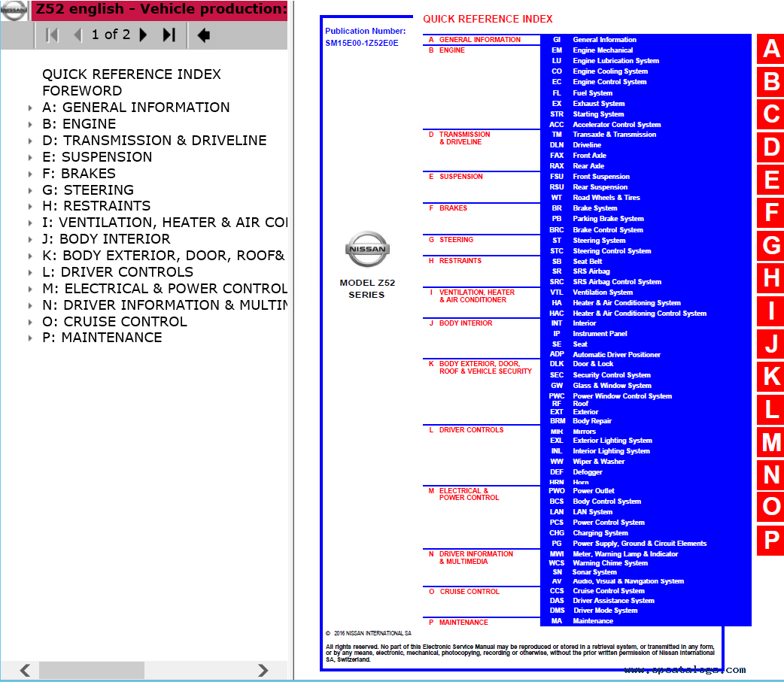Expand H: RESTRAINTS tree node
The height and width of the screenshot is (682, 784).
pyautogui.click(x=30, y=206)
